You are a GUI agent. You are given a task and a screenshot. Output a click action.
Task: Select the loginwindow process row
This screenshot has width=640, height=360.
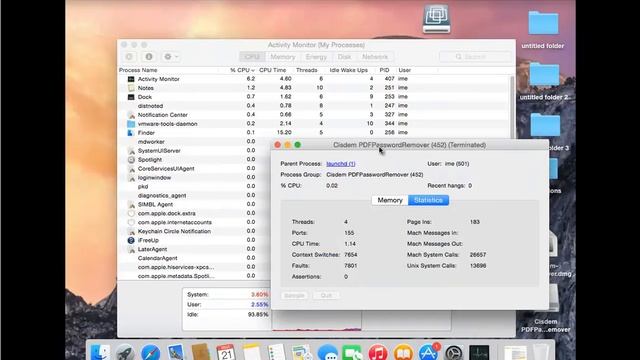coord(194,178)
